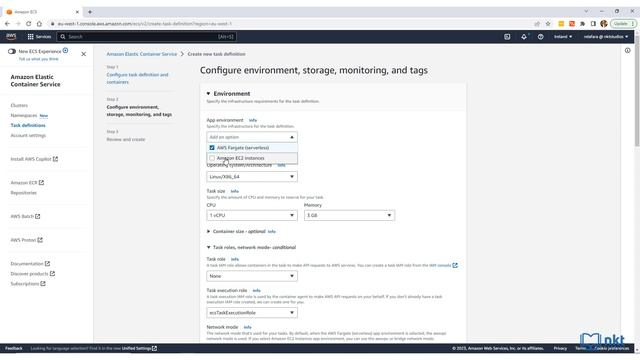Click the browser home icon
Screen dimensions: 640x360
(x=39, y=24)
